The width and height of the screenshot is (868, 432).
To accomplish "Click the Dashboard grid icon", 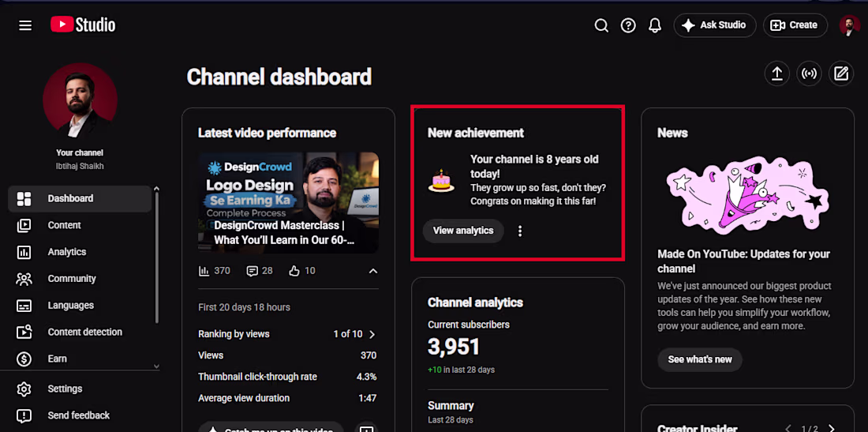I will tap(24, 199).
